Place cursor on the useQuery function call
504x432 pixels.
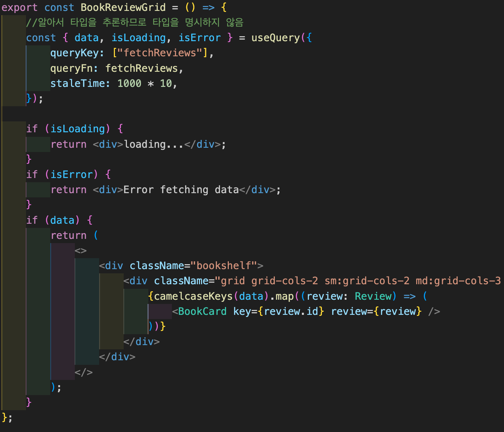(276, 37)
